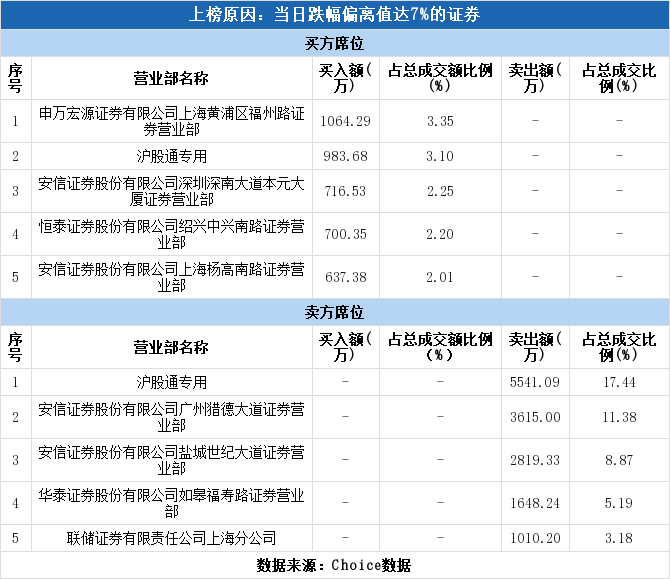670x579 pixels.
Task: Select percentage cell 3.35
Action: (x=440, y=121)
